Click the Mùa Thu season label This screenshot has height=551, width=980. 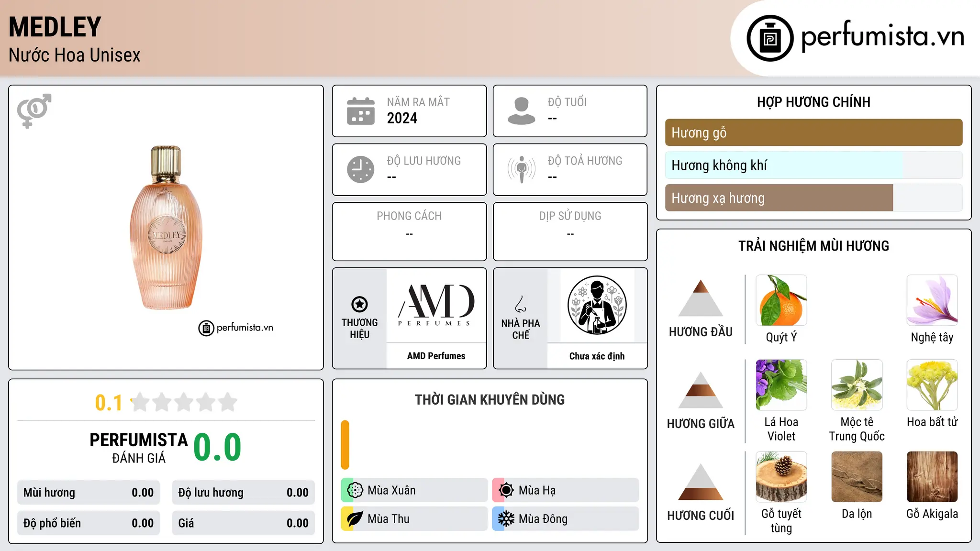pos(388,519)
